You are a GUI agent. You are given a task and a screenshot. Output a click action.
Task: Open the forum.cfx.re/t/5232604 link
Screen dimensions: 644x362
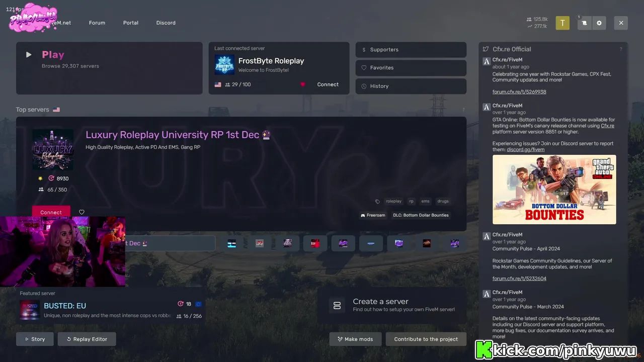[519, 279]
